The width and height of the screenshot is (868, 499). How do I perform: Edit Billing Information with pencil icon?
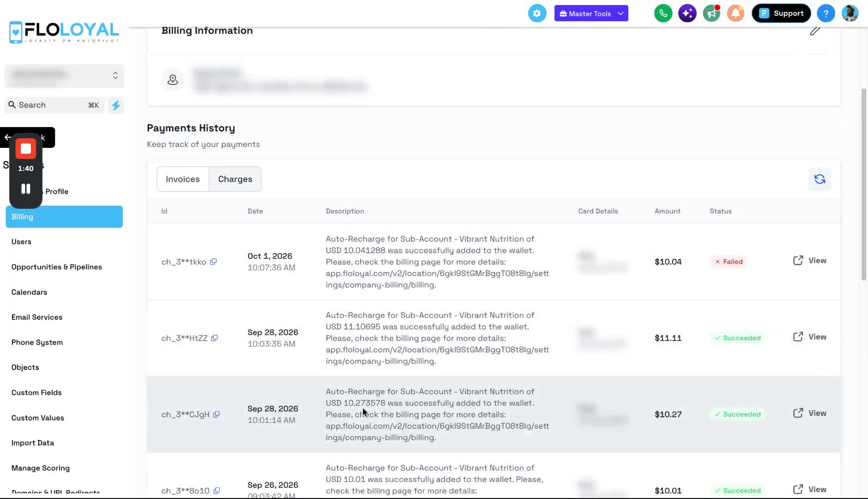tap(815, 31)
